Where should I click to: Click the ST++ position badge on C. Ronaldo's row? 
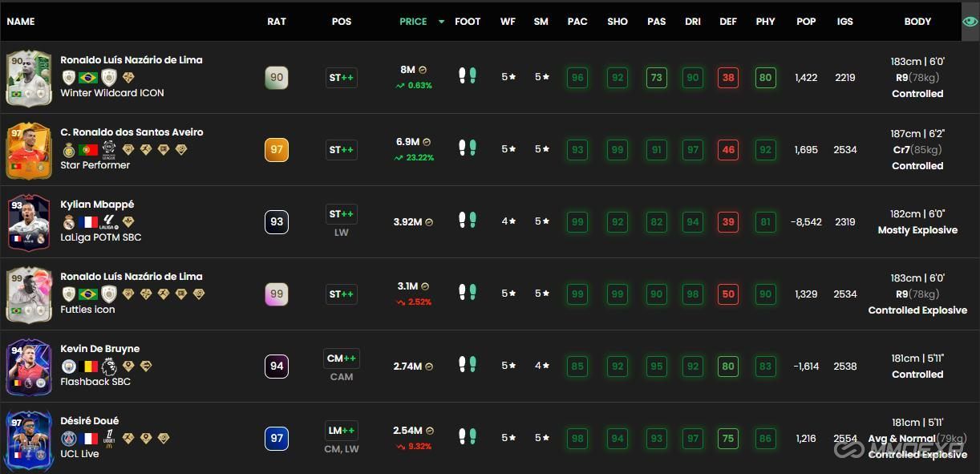point(342,149)
